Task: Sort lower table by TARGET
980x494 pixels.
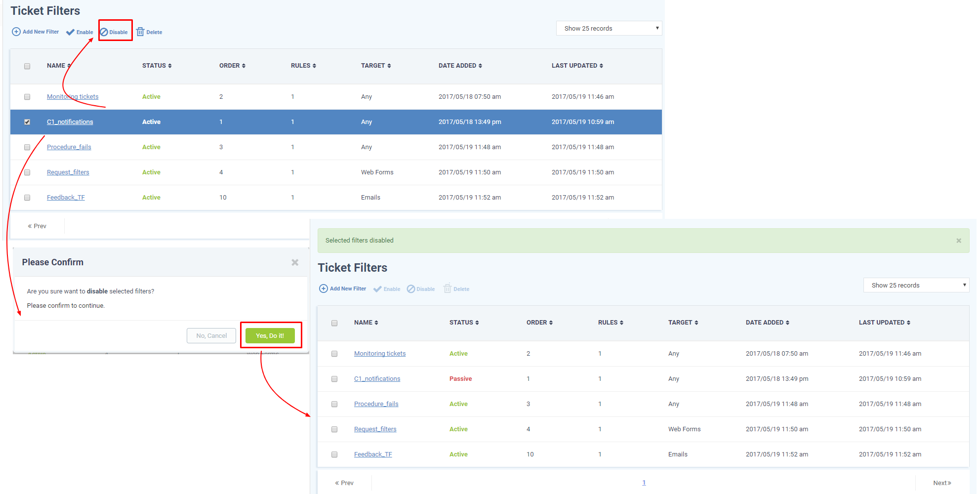Action: click(683, 323)
